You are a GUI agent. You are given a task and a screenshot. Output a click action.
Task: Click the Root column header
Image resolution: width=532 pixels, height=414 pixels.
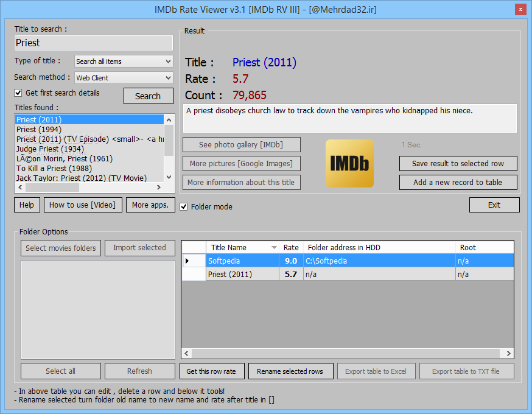click(x=485, y=247)
